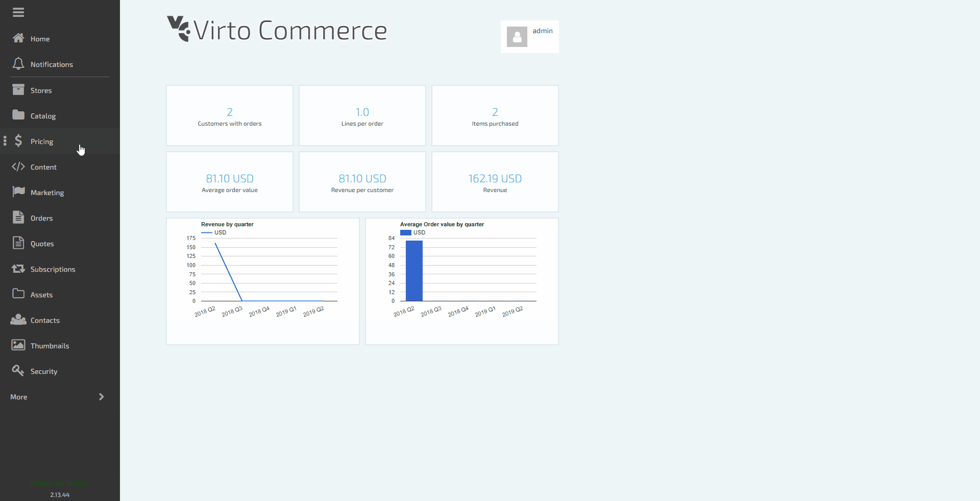Click the Content code-brackets icon

pos(18,166)
